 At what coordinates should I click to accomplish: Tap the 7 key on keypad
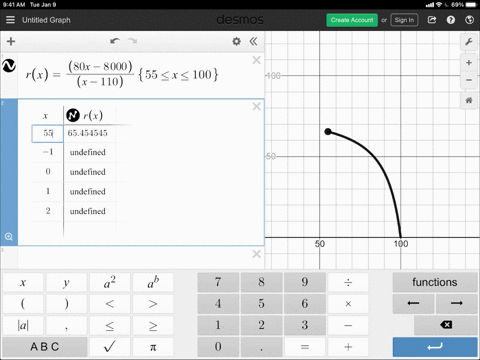tap(218, 282)
